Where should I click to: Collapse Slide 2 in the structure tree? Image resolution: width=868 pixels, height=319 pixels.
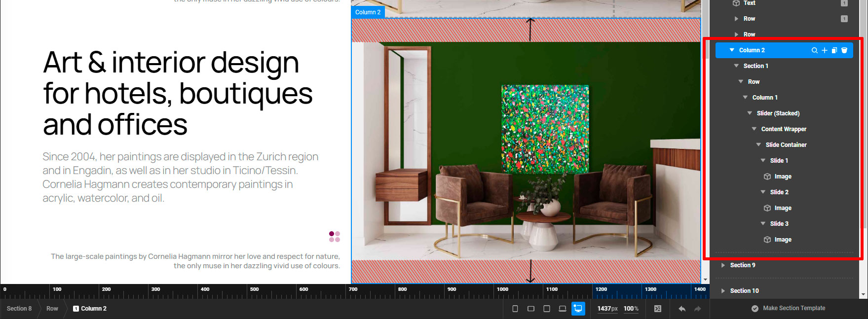(x=763, y=192)
